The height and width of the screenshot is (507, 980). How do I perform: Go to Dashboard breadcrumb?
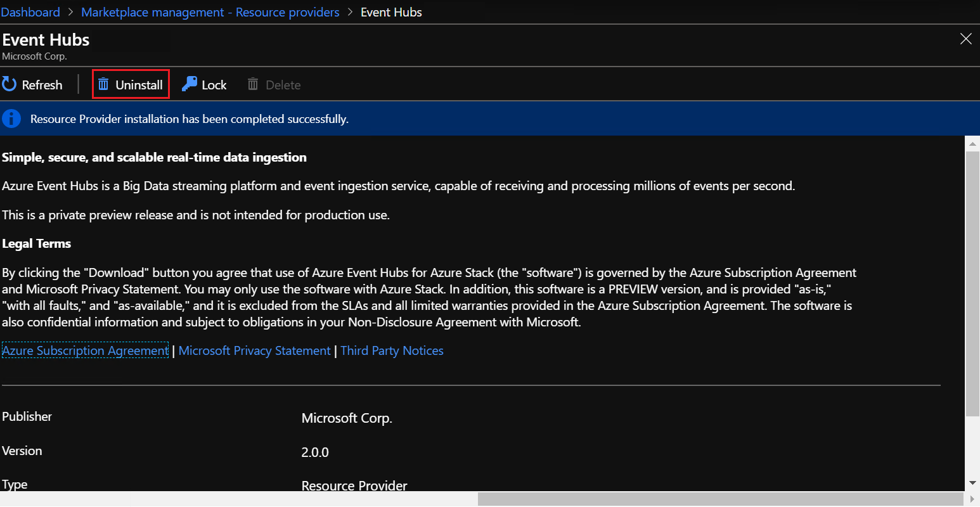pyautogui.click(x=30, y=12)
